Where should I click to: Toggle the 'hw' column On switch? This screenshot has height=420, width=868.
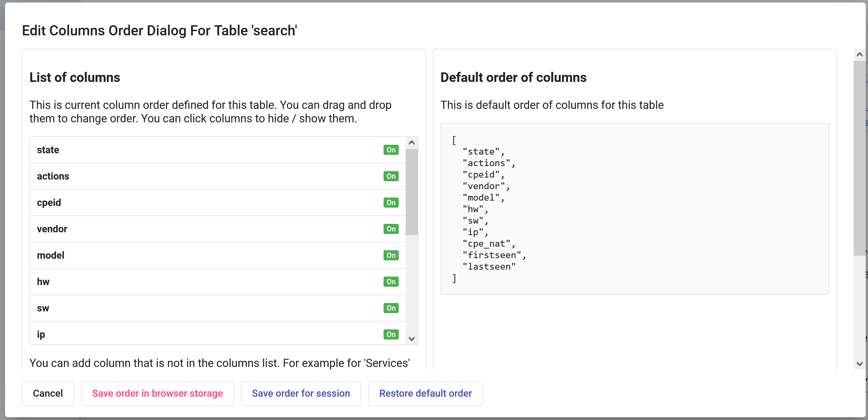[x=391, y=282]
